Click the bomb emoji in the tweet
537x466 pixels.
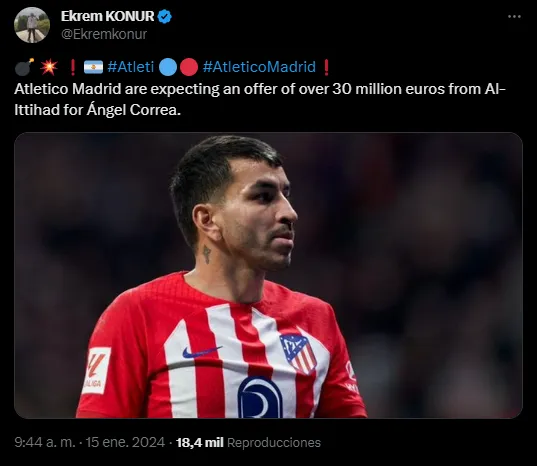click(24, 67)
